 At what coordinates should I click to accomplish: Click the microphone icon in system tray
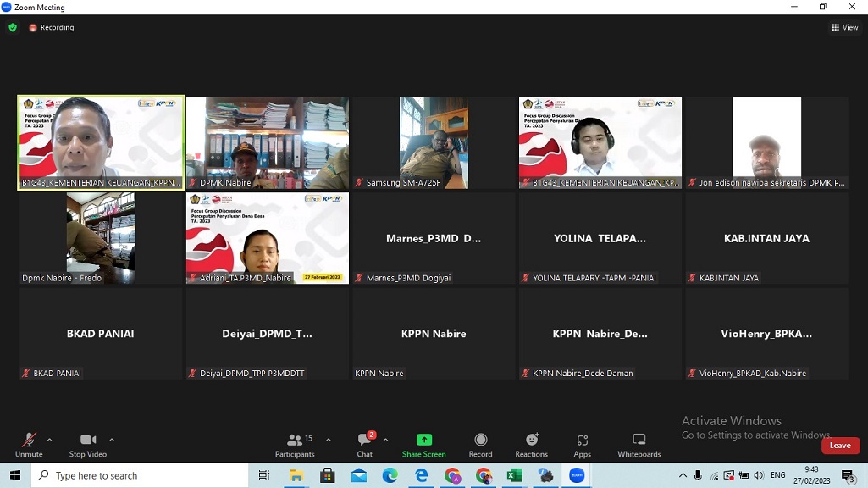tap(698, 475)
